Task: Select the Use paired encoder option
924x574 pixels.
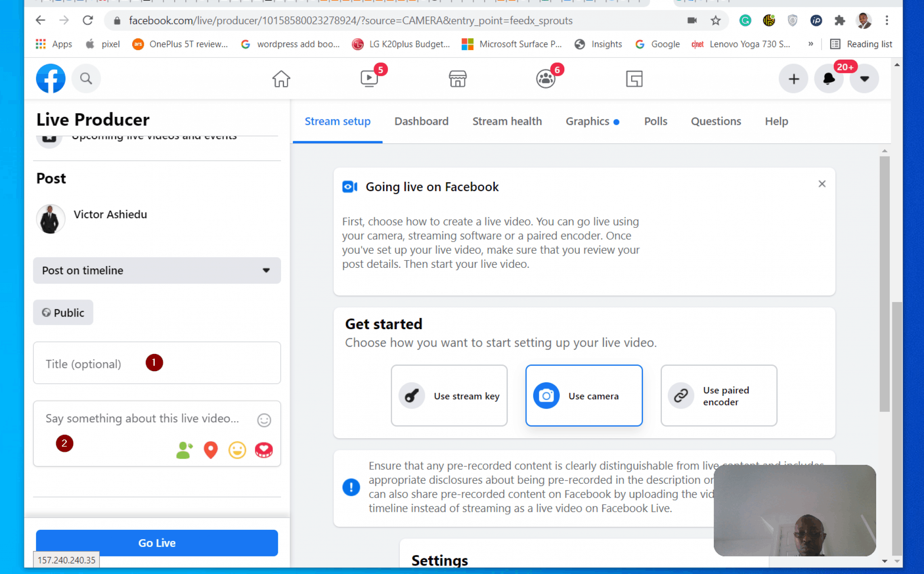Action: pyautogui.click(x=718, y=395)
